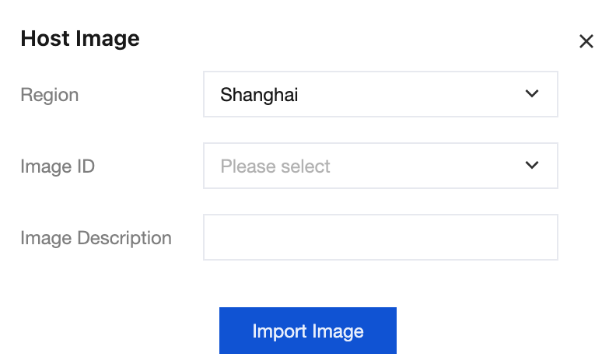This screenshot has width=616, height=364.
Task: Focus the Image Description text box
Action: point(380,237)
